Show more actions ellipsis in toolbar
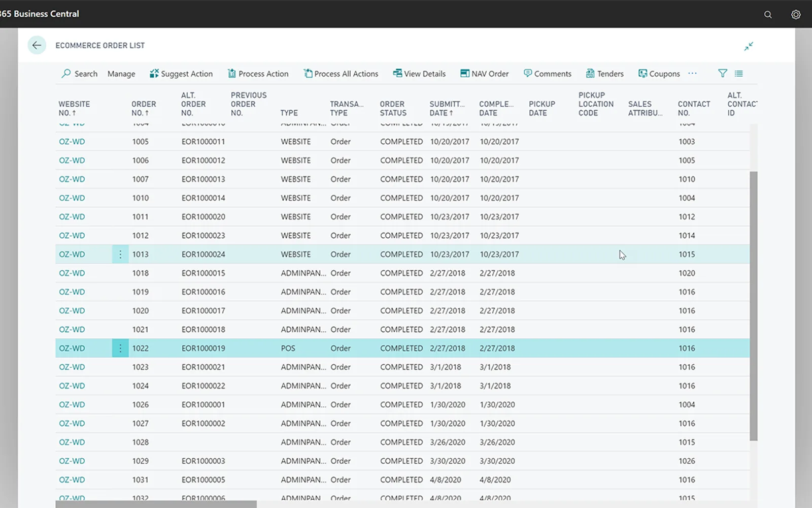812x508 pixels. tap(692, 73)
